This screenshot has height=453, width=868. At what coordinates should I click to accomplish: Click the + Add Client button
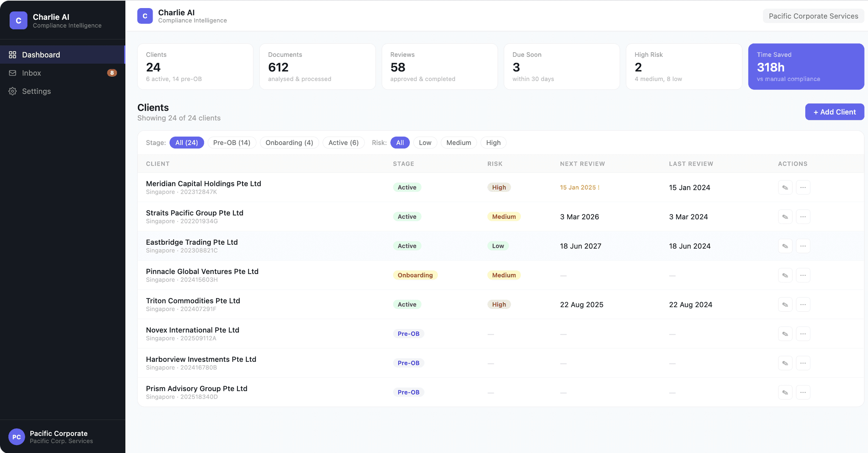point(835,112)
